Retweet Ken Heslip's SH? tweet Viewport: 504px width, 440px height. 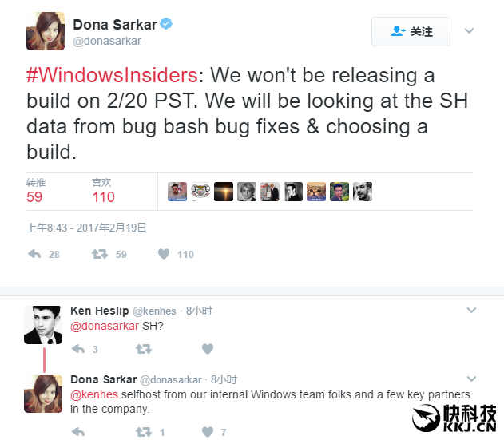click(x=143, y=349)
